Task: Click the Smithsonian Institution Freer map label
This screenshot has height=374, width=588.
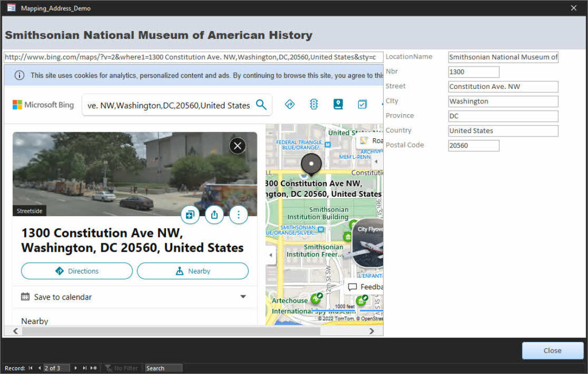Action: [x=314, y=251]
